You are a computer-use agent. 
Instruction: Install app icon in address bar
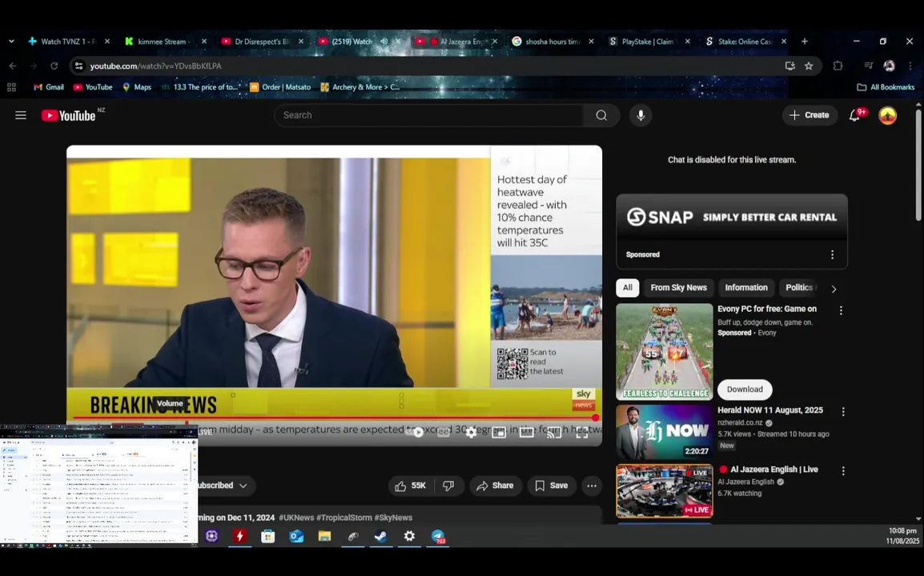[x=789, y=66]
